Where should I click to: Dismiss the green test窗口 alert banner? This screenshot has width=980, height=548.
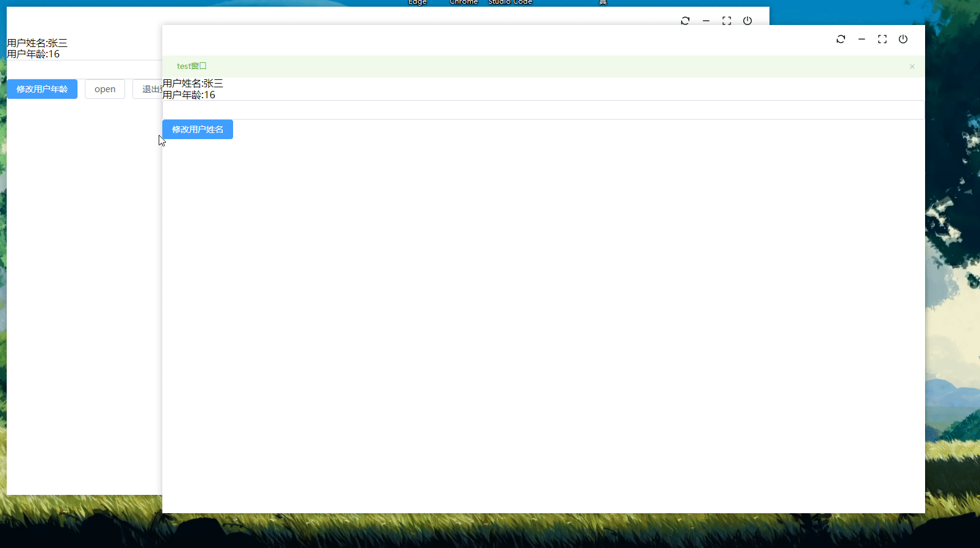pyautogui.click(x=912, y=67)
